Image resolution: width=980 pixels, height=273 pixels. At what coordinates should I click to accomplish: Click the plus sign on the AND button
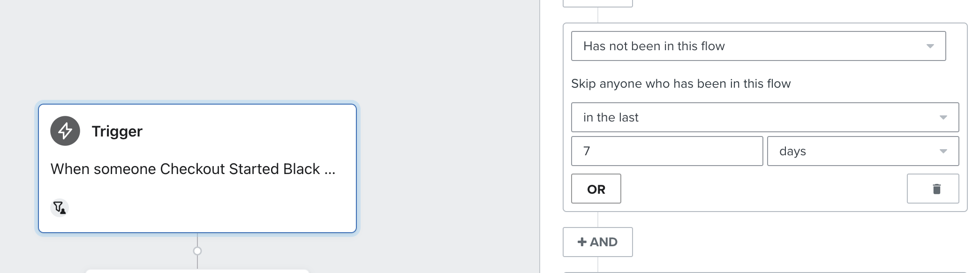(x=582, y=242)
